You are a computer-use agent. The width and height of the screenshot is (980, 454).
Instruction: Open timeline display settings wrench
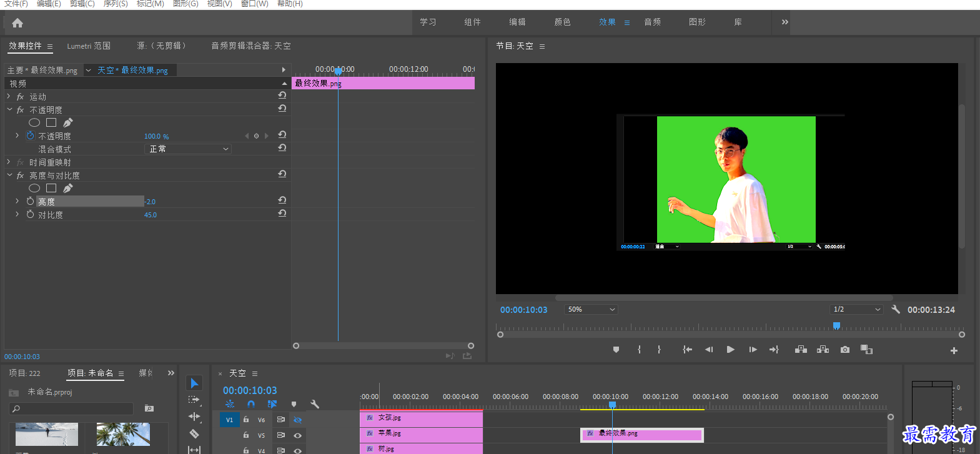[315, 404]
